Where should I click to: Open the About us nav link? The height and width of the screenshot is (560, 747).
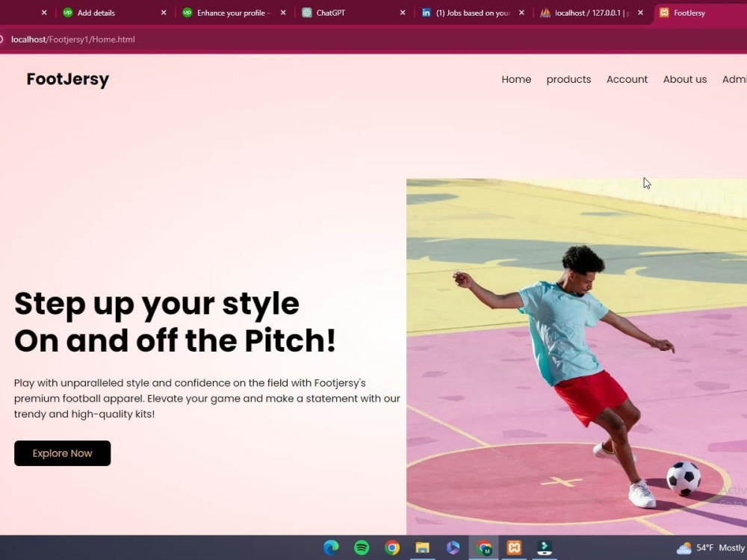tap(684, 80)
